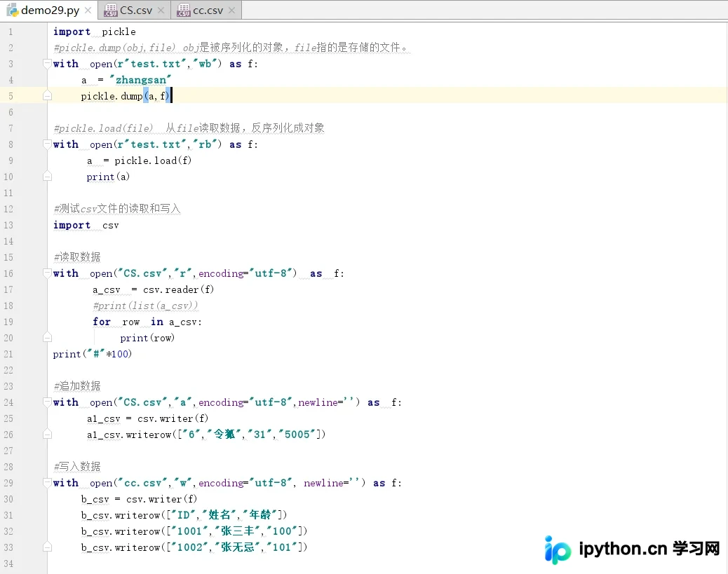Click 'pickle.dump(a, f)' on line 5
This screenshot has width=728, height=574.
[126, 96]
